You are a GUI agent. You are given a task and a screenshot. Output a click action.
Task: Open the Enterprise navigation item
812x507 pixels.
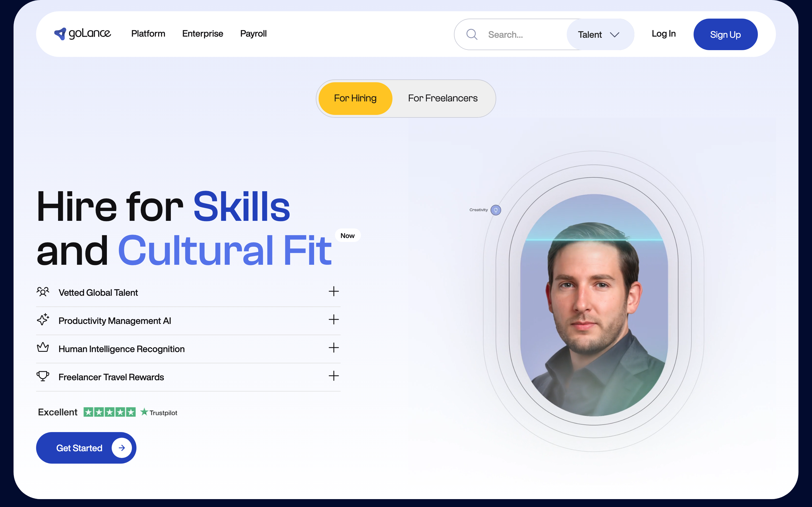click(202, 34)
